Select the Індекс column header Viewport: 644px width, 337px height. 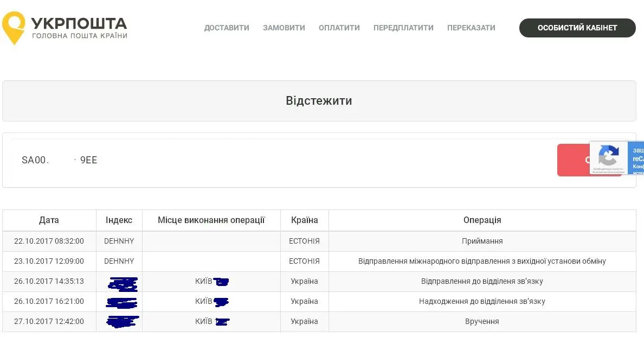coord(119,220)
